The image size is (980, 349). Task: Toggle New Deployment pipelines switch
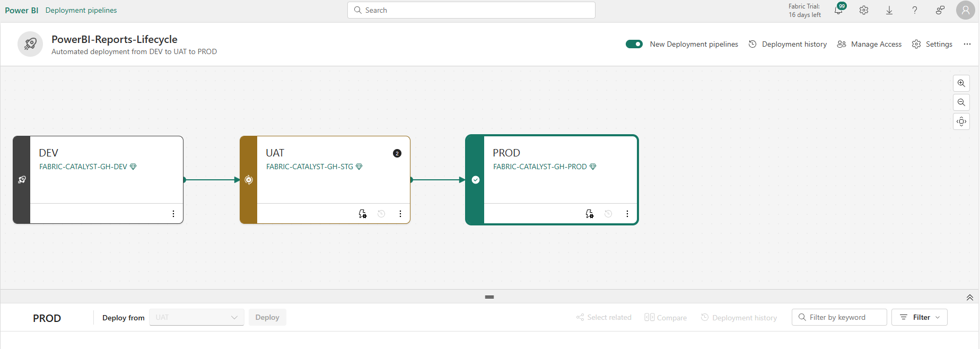[x=634, y=44]
